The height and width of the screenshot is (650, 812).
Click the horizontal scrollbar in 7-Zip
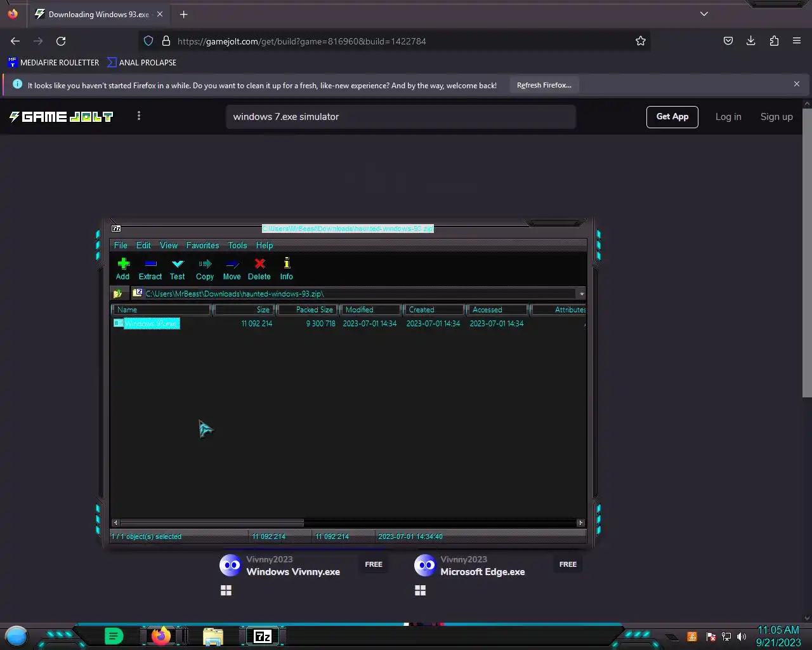point(211,523)
